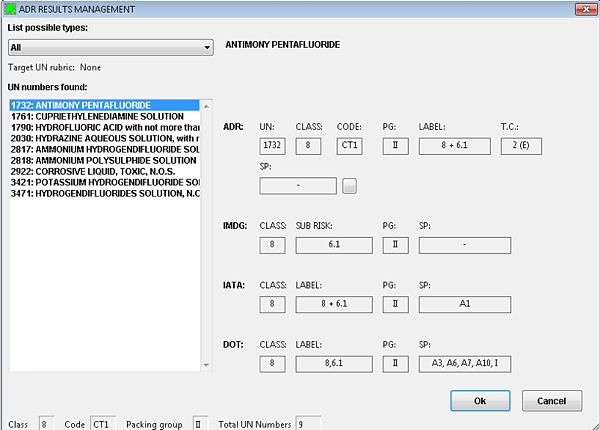The image size is (600, 430).
Task: Click the ADR PG field showing II
Action: 395,146
